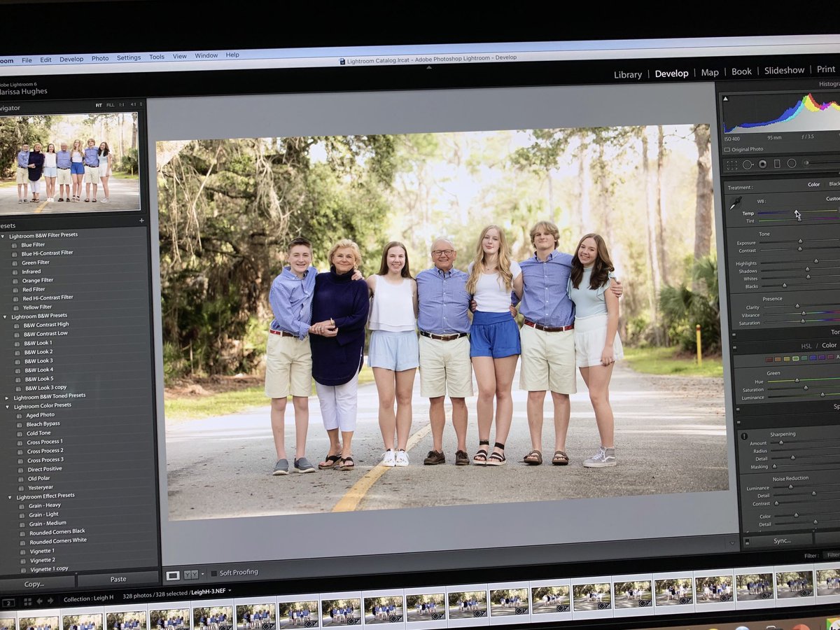
Task: Set Navigator zoom to 1:1
Action: [122, 105]
